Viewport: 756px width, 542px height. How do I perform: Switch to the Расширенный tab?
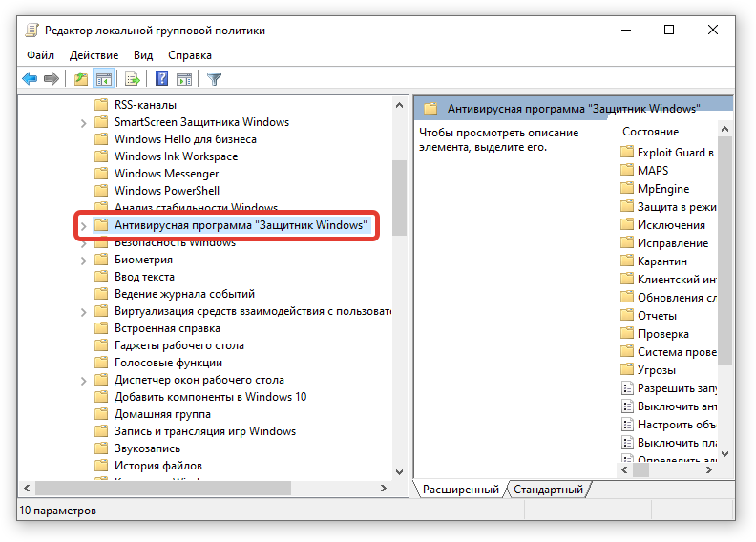tap(460, 490)
